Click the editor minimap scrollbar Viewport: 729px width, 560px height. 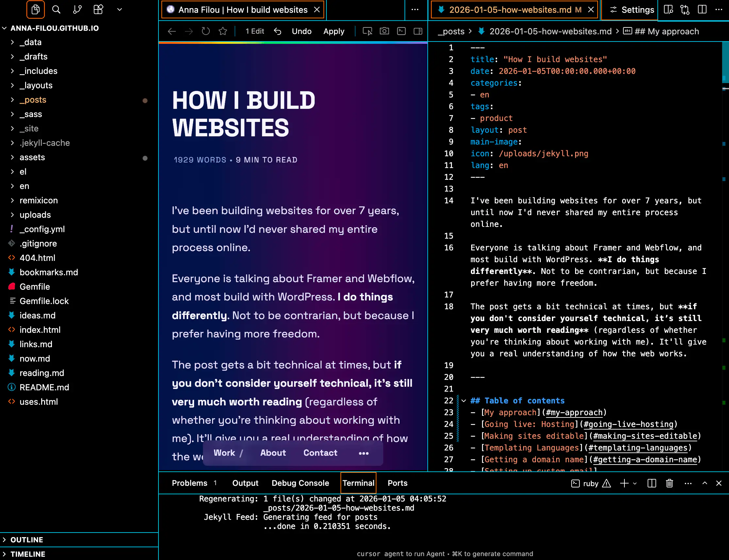(725, 63)
